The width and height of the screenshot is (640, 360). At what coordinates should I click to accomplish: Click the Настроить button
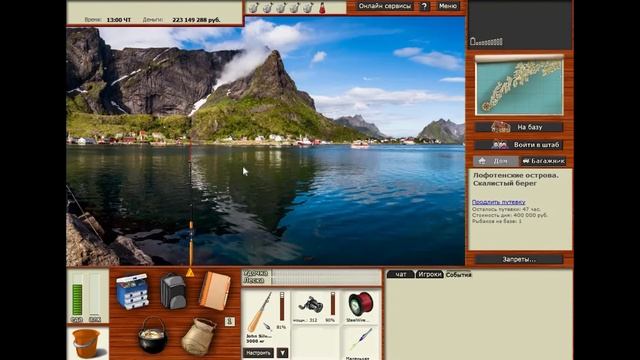(x=258, y=353)
